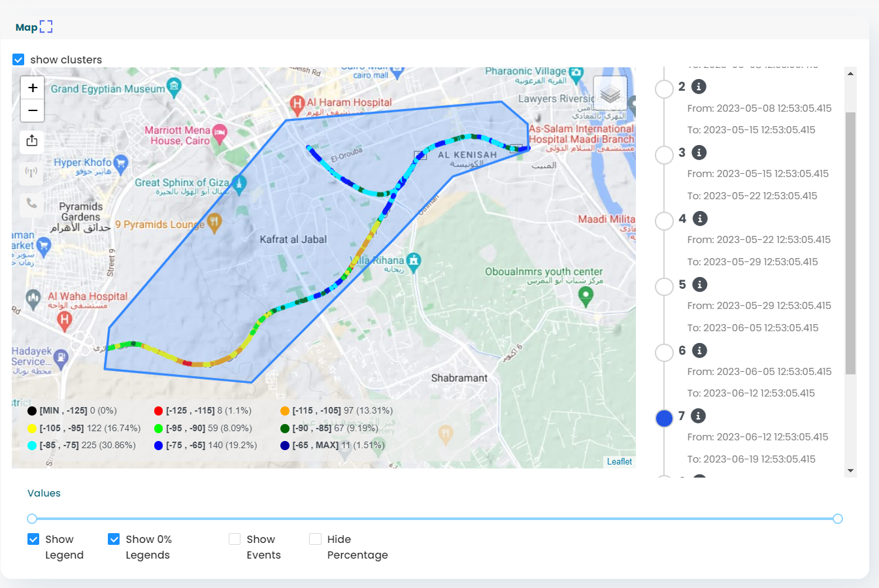Click Pharaonic Village marker

(x=576, y=74)
